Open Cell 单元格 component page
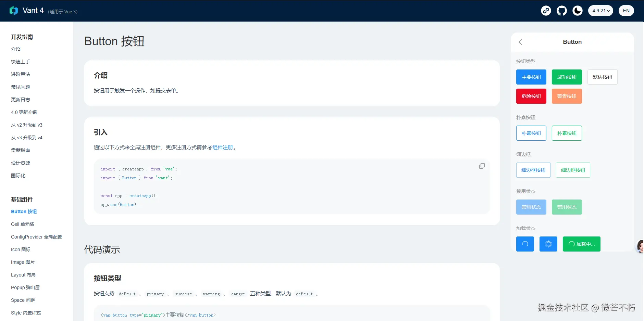 [x=23, y=224]
